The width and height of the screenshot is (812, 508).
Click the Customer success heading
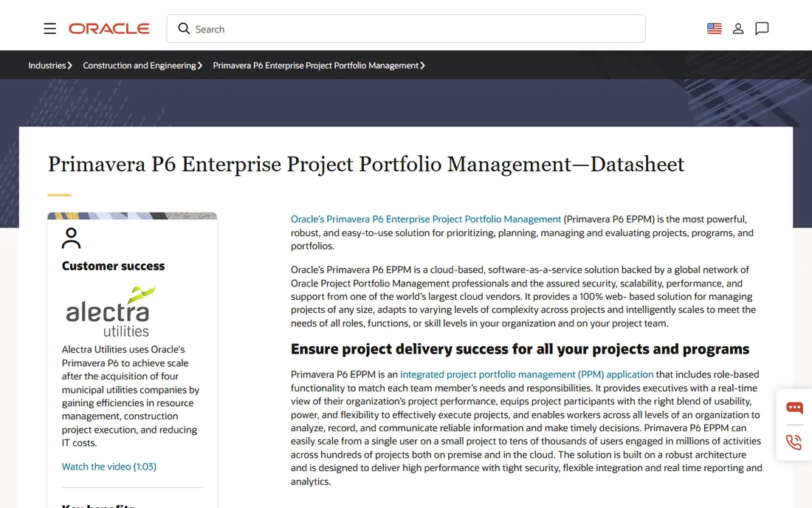click(x=113, y=266)
